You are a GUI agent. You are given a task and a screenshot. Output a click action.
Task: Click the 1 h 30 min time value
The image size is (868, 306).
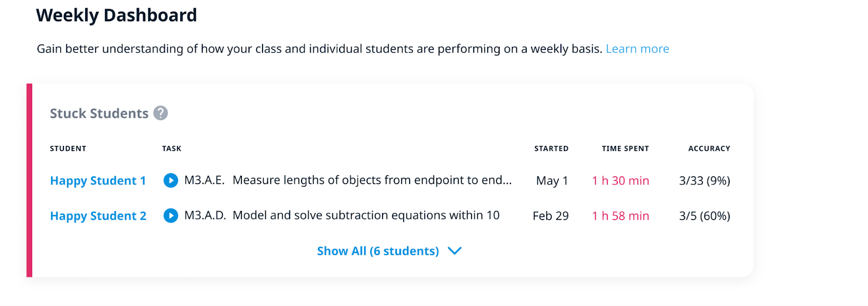pos(620,181)
